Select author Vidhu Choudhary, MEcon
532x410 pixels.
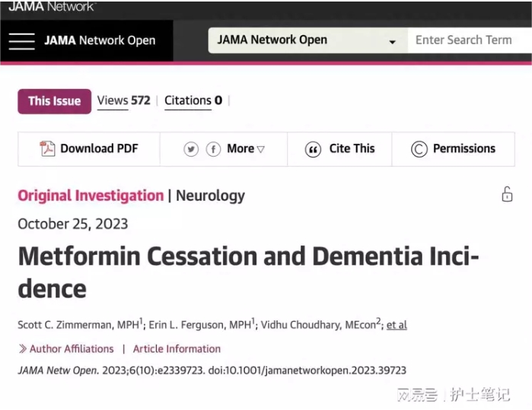pyautogui.click(x=320, y=324)
